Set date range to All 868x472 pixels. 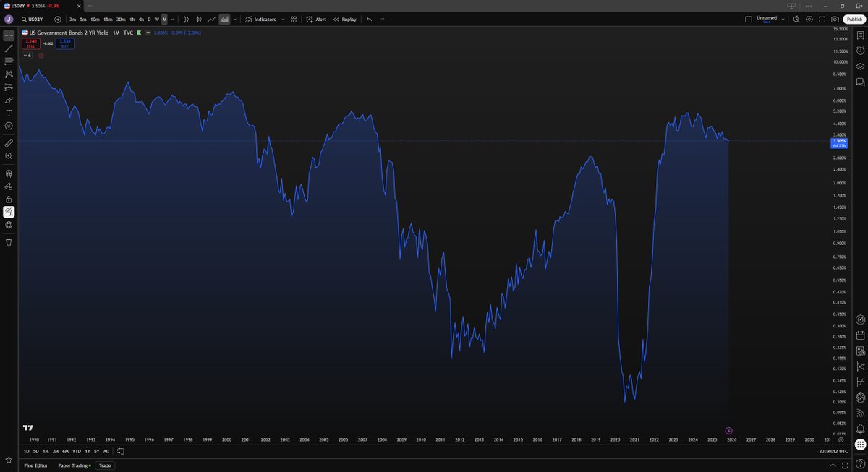click(106, 451)
